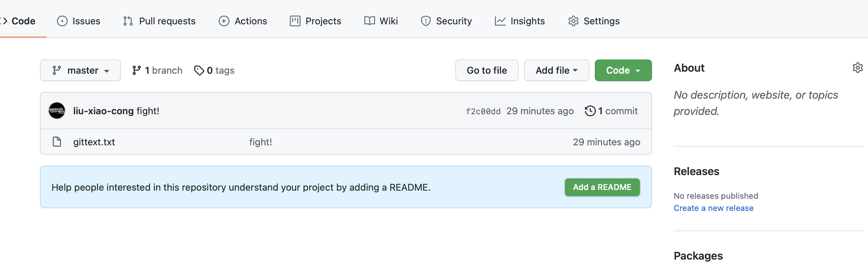The height and width of the screenshot is (265, 868).
Task: View the Security tab
Action: (446, 21)
